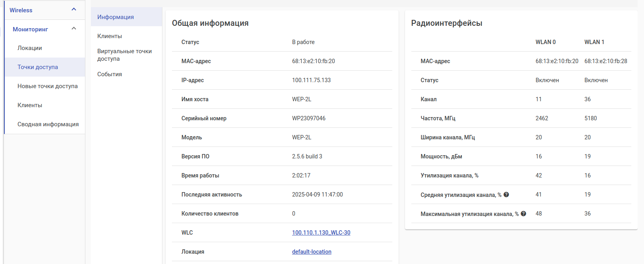Open Клиенты in the left Мониторинг menu

[x=30, y=105]
